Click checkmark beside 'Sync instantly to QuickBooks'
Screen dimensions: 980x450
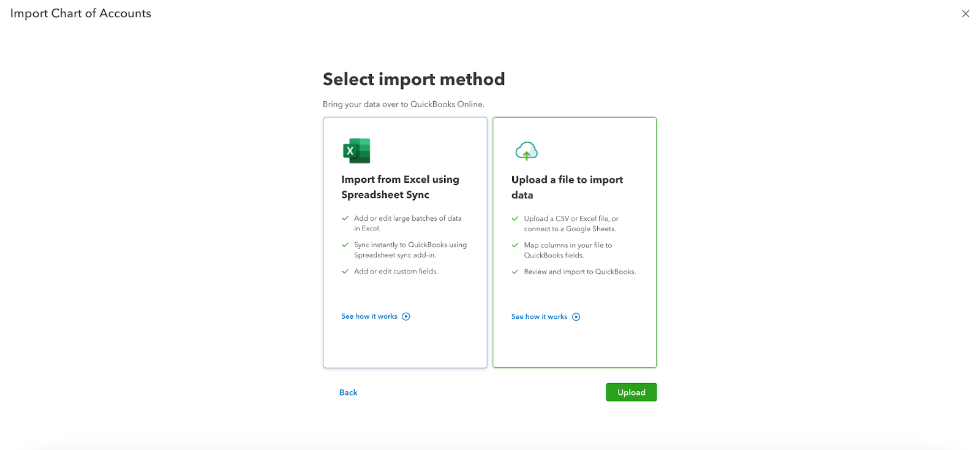345,245
